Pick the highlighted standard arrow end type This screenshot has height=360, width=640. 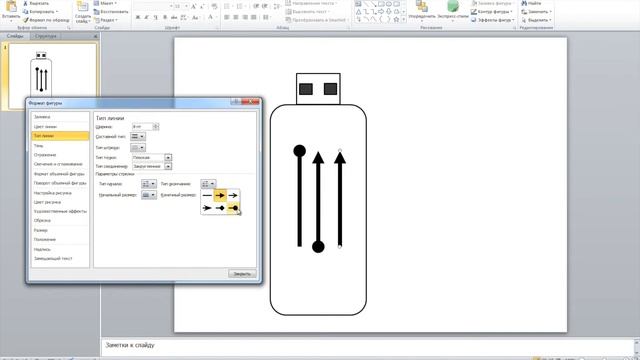[x=220, y=196]
